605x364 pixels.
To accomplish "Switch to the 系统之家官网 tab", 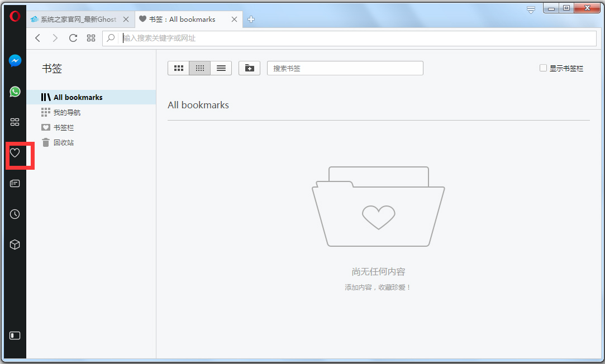I will (80, 20).
